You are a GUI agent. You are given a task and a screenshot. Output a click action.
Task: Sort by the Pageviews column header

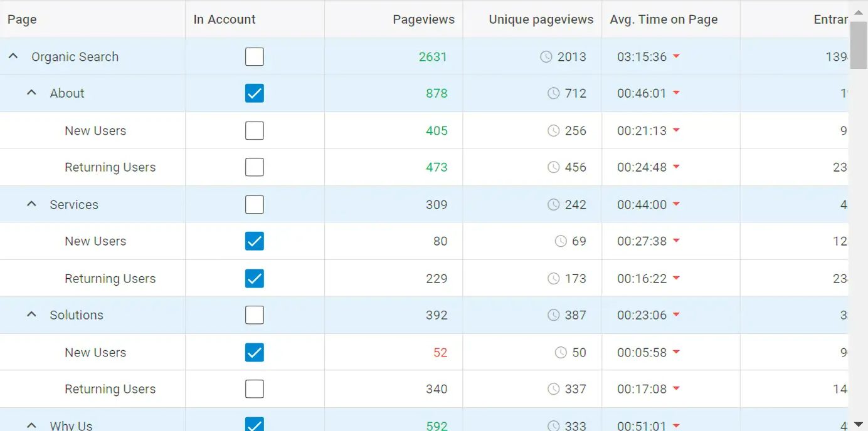tap(423, 19)
